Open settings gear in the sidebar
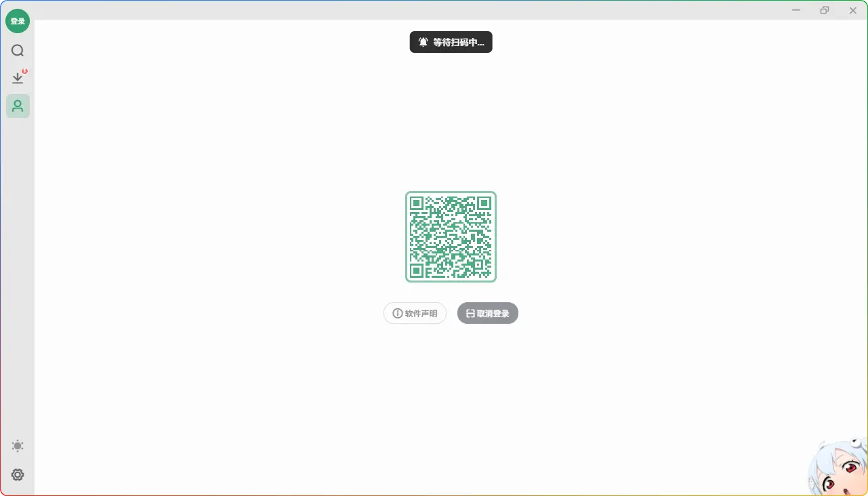 click(x=18, y=475)
